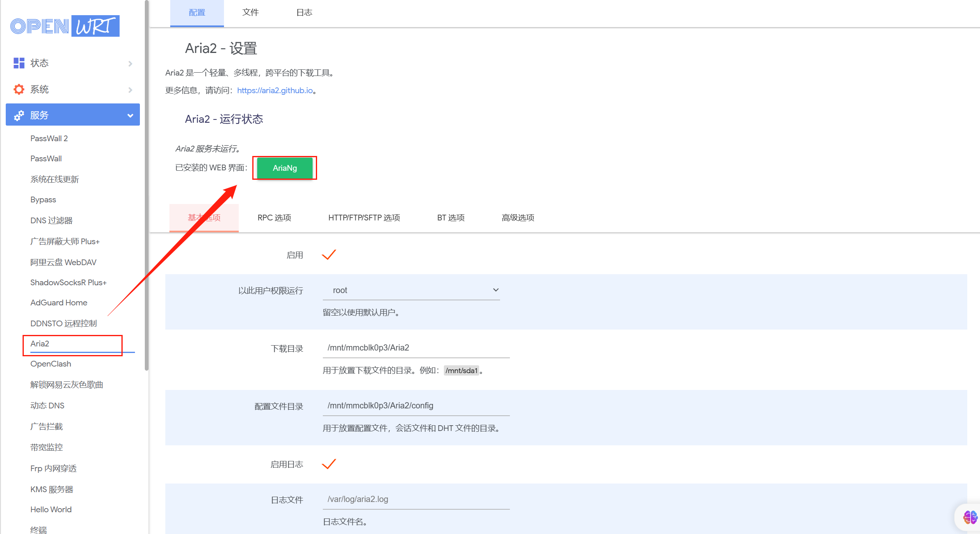Open the run-as user root dropdown
Screen dimensions: 980x534
pos(411,290)
